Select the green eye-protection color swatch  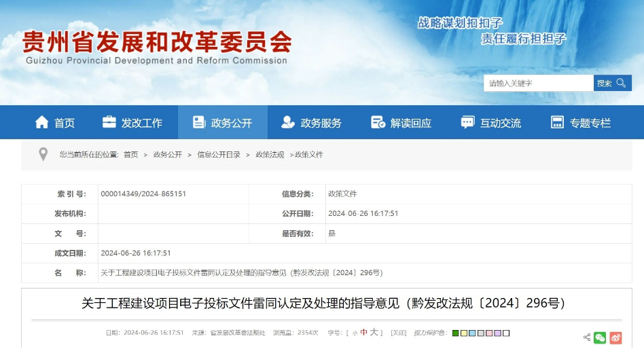[455, 333]
